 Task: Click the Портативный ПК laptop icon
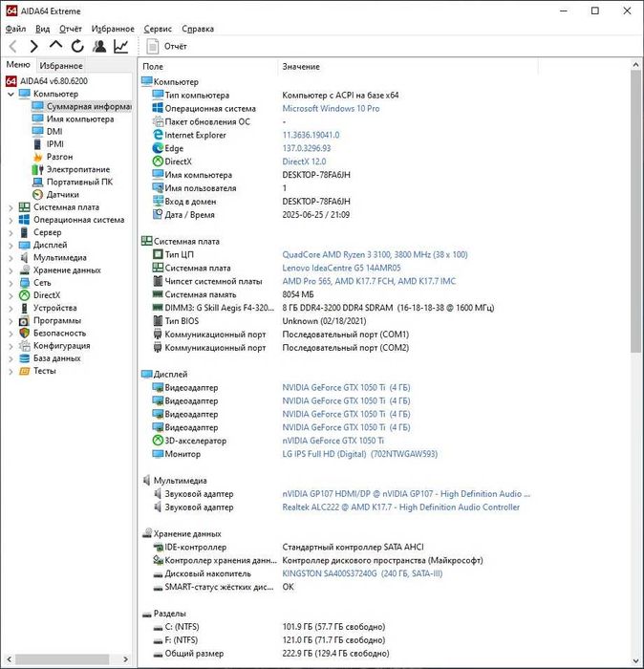[x=38, y=182]
